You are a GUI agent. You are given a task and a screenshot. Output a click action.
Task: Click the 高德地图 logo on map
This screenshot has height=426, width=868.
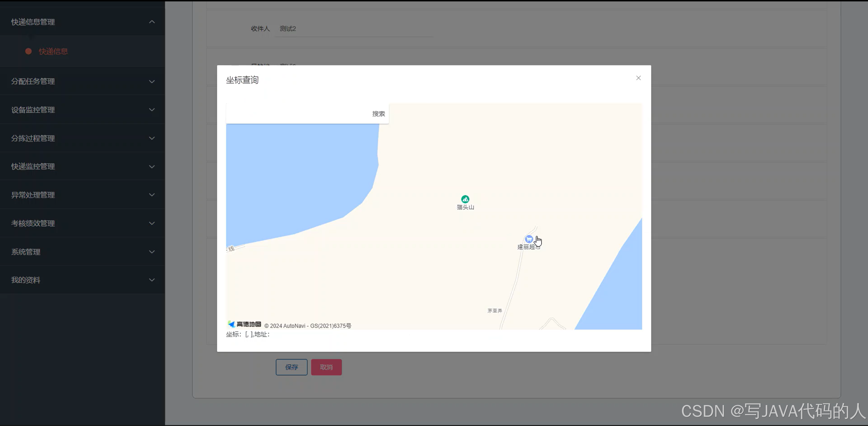[244, 324]
